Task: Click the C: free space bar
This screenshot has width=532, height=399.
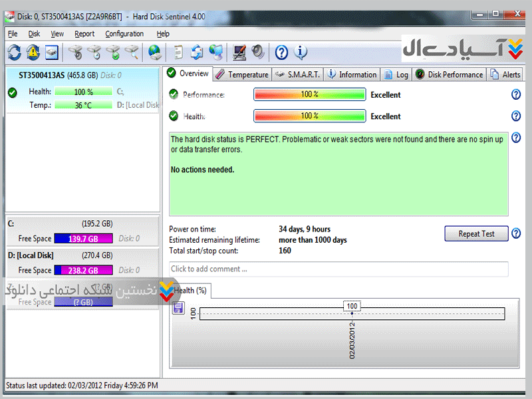Action: [84, 239]
